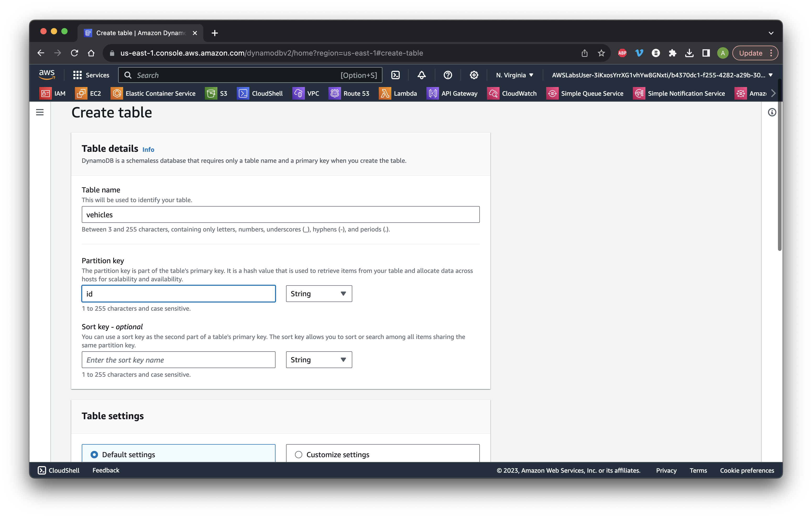Open the side navigation hamburger menu
Image resolution: width=812 pixels, height=517 pixels.
point(40,112)
